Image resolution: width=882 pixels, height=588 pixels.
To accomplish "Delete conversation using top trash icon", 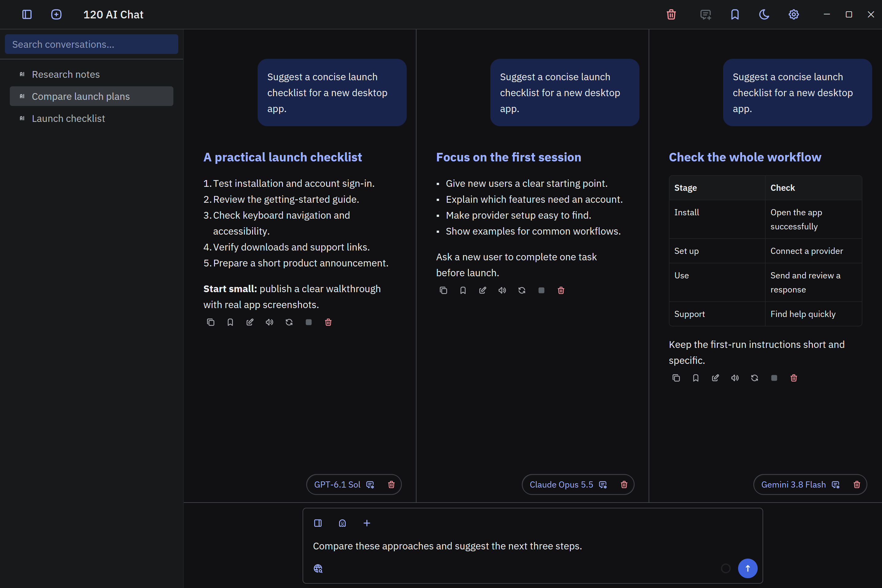I will (x=671, y=15).
